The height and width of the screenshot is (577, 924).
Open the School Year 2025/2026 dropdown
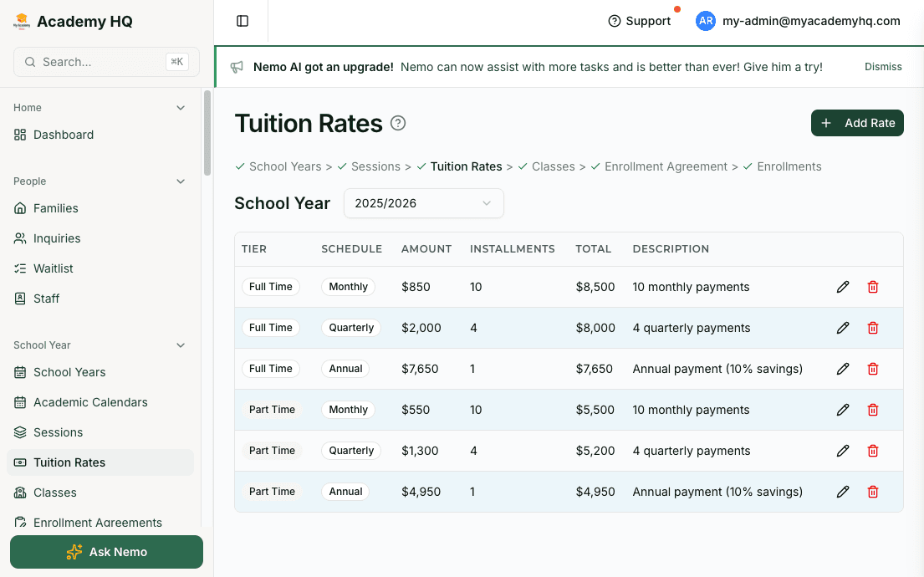pos(424,203)
